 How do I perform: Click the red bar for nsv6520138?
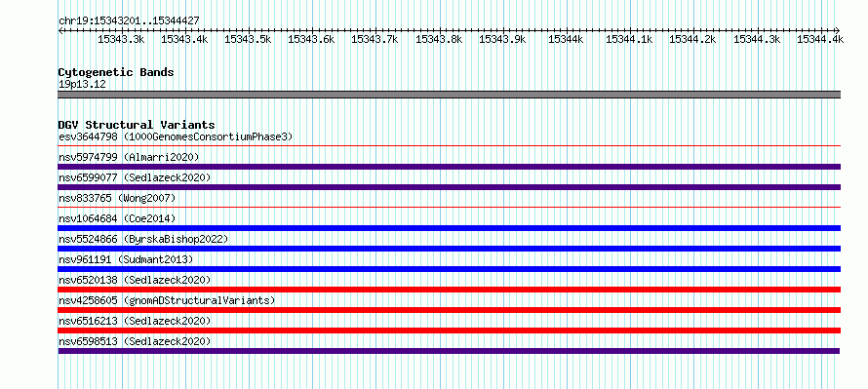point(450,290)
